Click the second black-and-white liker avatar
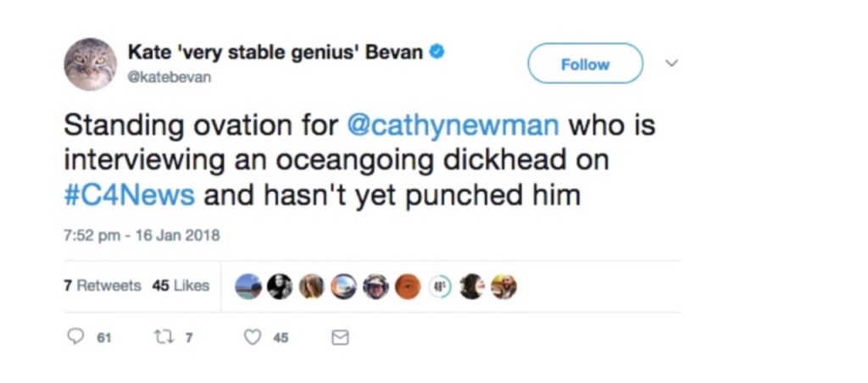This screenshot has height=383, width=868. pyautogui.click(x=280, y=286)
